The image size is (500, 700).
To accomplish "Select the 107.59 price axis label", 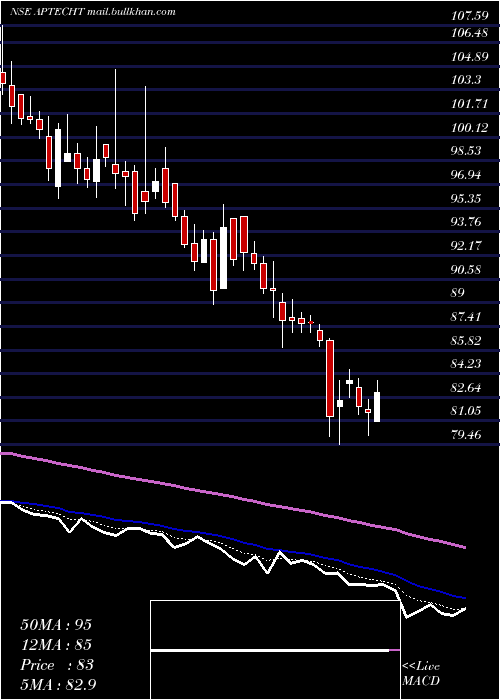I will (469, 17).
